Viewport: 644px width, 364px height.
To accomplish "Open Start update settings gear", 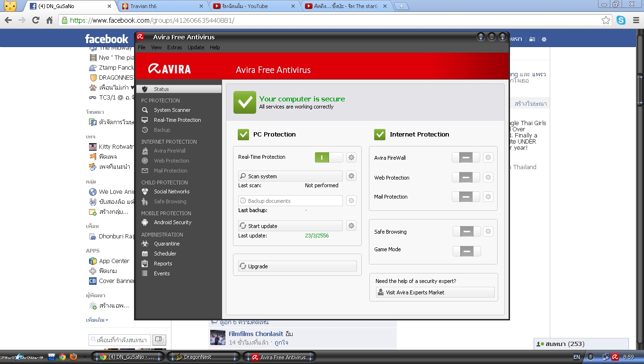I will click(x=351, y=226).
